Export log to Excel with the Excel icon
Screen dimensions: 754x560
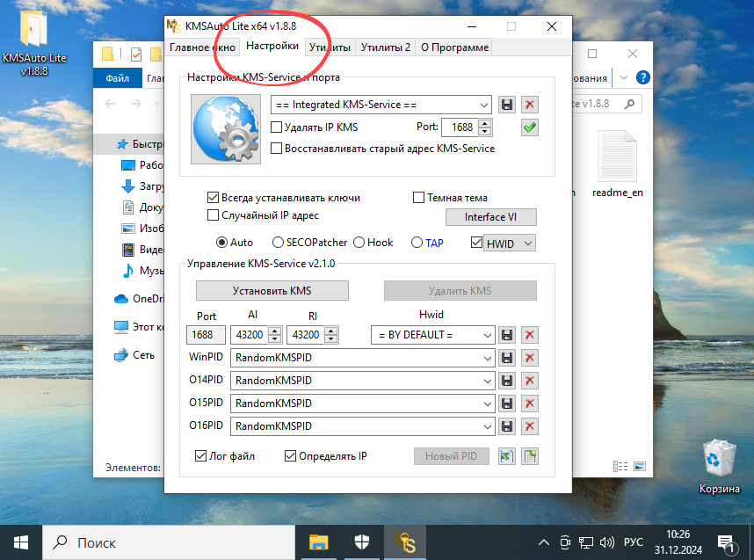pyautogui.click(x=506, y=456)
